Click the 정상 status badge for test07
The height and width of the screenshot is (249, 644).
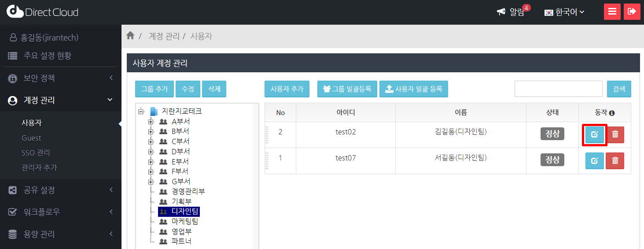coord(552,160)
